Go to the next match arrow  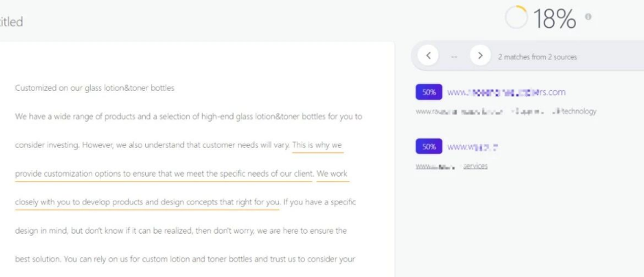click(x=480, y=56)
